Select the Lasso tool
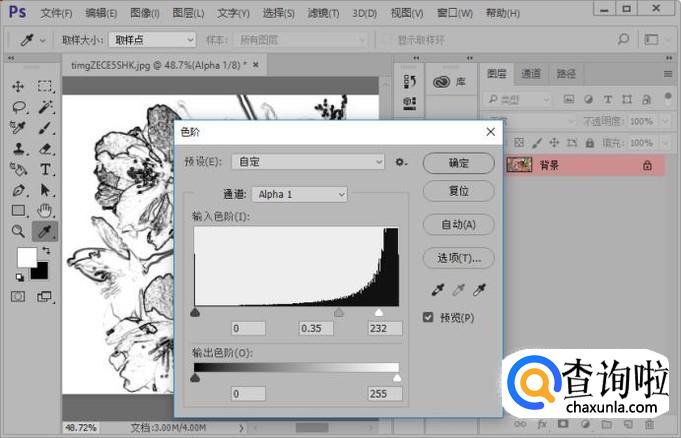The width and height of the screenshot is (681, 438). coord(19,107)
